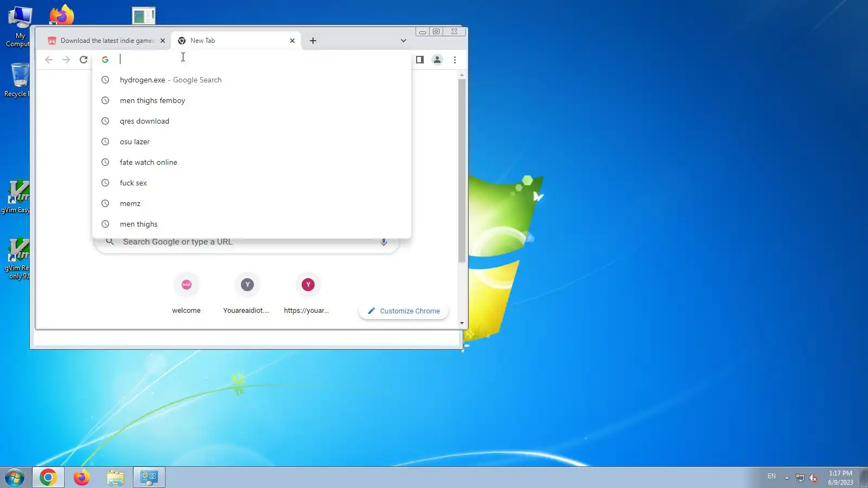This screenshot has width=868, height=488.
Task: Select the desktop icon right of Firefox
Action: pyautogui.click(x=144, y=16)
